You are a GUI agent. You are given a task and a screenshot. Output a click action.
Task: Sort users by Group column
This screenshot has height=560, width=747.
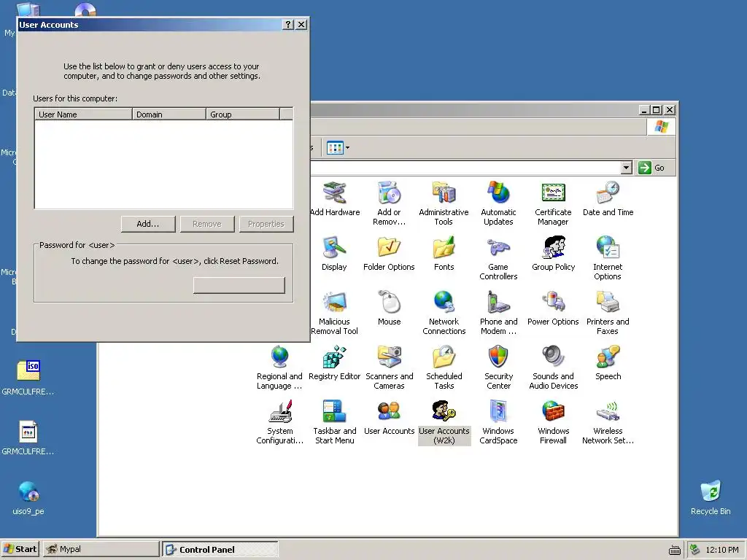point(243,114)
